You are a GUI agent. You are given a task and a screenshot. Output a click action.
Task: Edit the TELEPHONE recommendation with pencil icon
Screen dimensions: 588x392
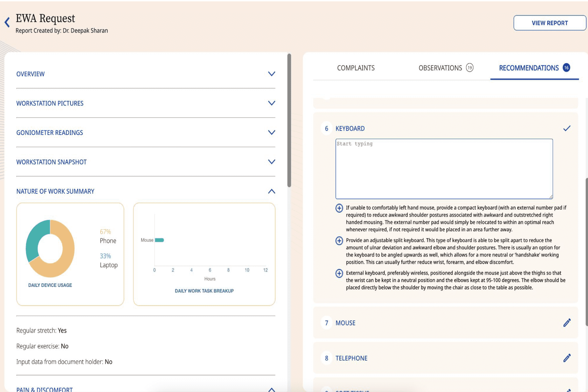click(567, 358)
